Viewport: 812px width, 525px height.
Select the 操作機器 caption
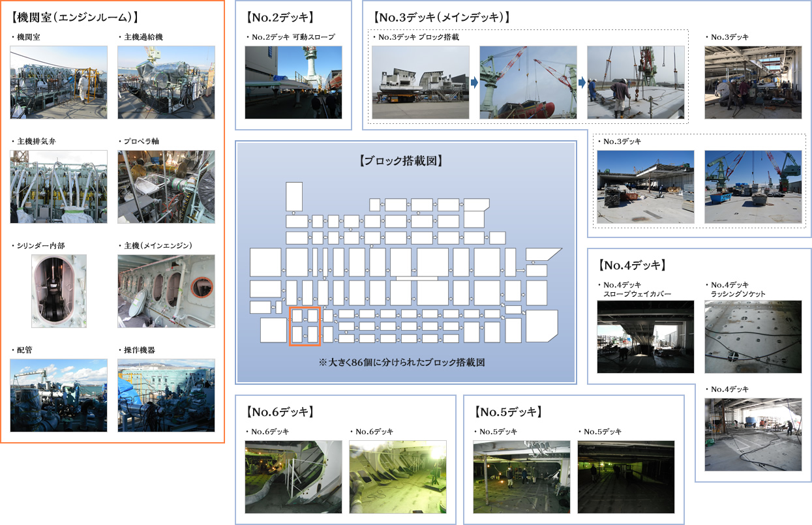click(139, 350)
